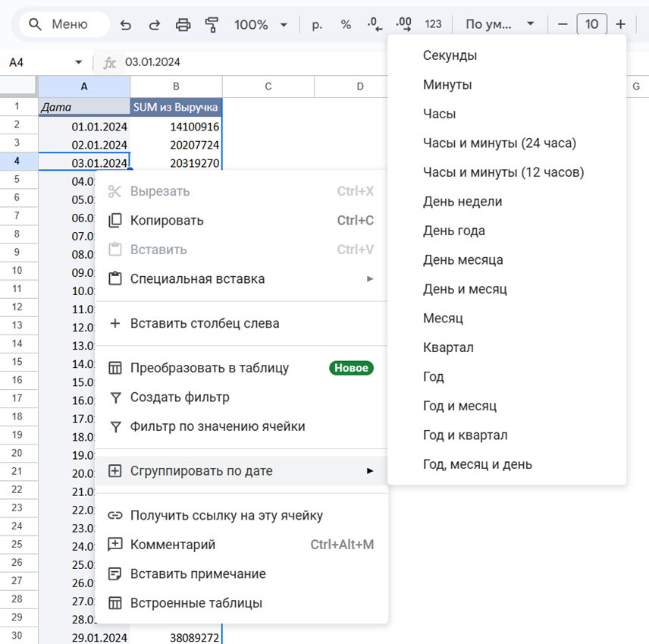Click the SUM из Выручка header cell
The image size is (649, 644).
click(176, 107)
